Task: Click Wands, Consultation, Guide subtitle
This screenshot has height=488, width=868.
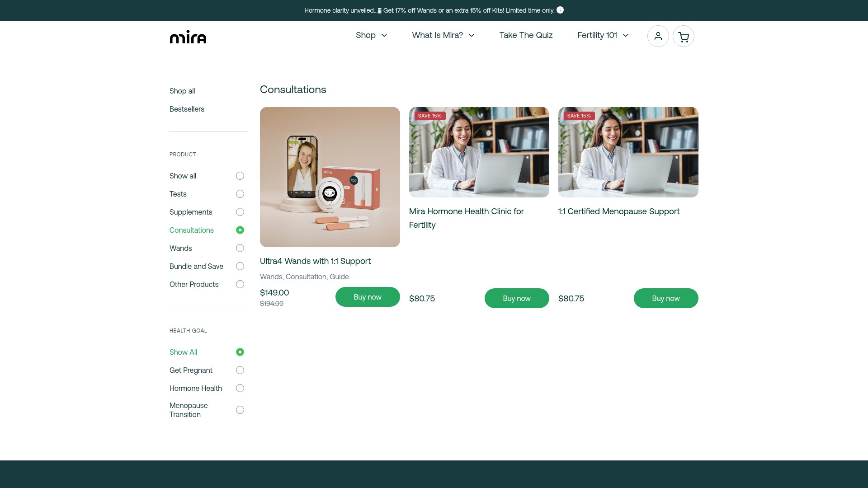Action: (x=304, y=277)
